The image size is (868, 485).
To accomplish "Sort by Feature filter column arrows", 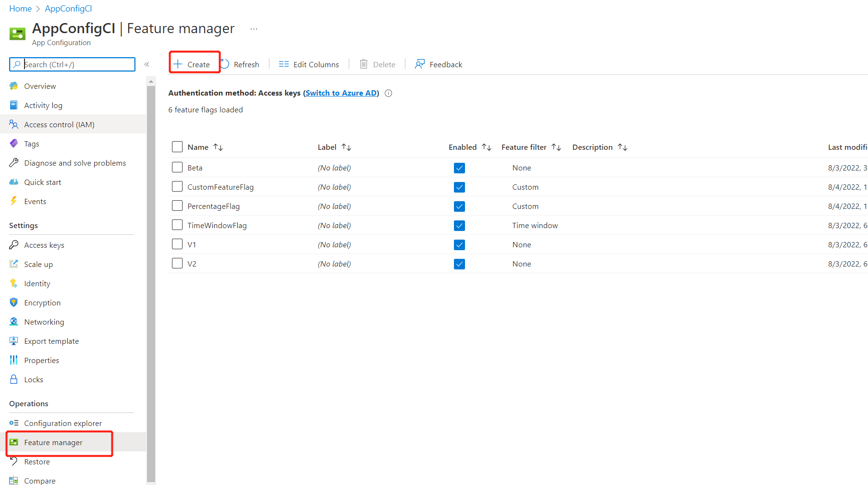I will point(556,147).
